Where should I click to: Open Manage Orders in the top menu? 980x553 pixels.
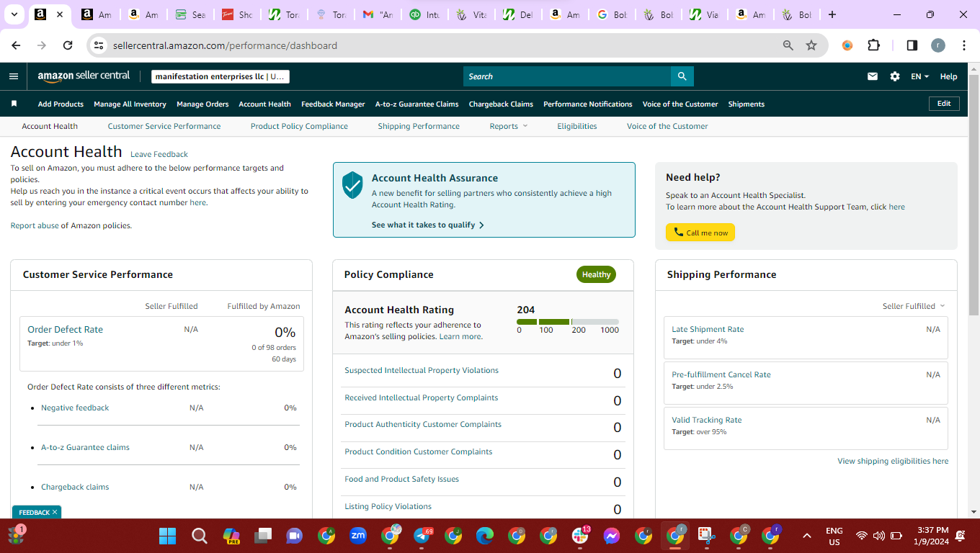coord(202,104)
